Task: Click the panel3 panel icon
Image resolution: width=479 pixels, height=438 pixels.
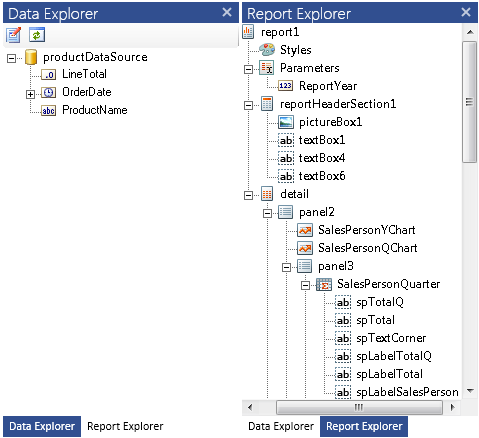Action: [305, 266]
